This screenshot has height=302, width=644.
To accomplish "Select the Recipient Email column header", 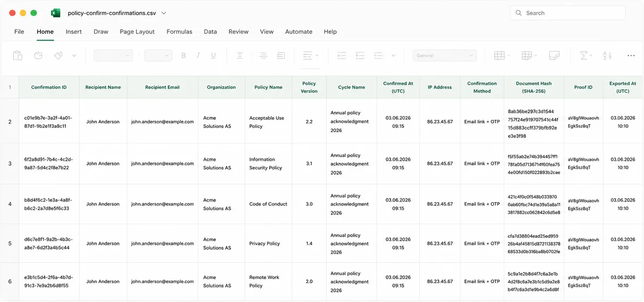I will [x=162, y=87].
